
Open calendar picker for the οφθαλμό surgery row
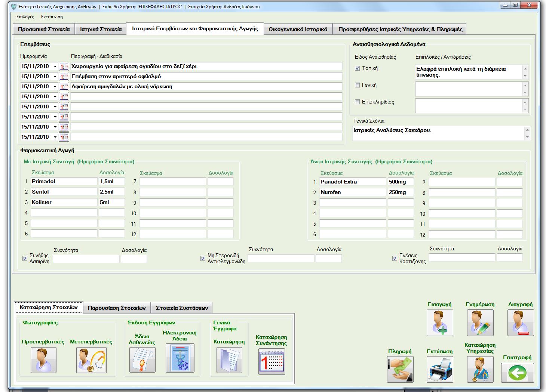click(x=64, y=77)
